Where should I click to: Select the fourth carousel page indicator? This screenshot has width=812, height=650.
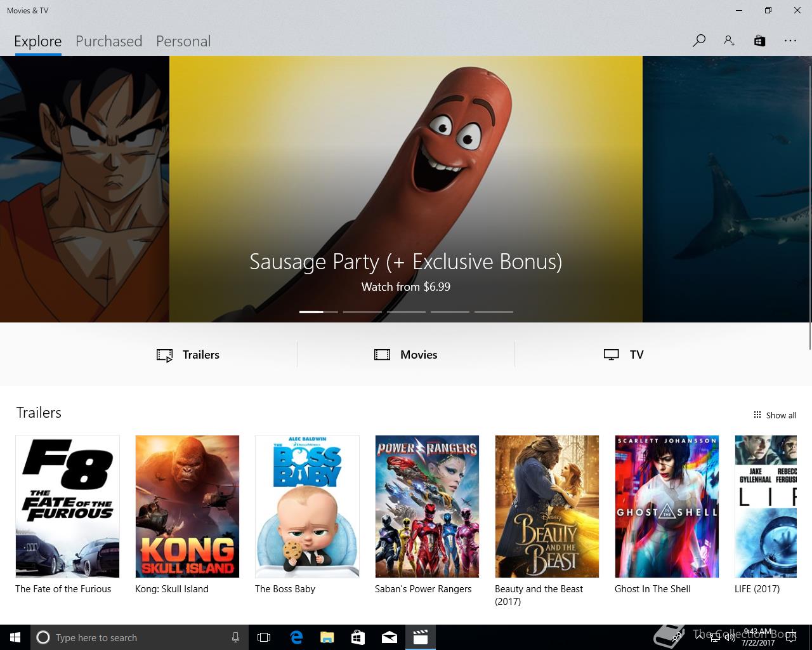tap(450, 312)
